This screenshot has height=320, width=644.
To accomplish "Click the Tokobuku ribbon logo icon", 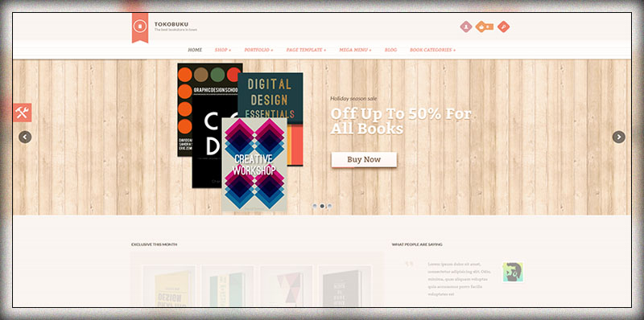I will pos(140,27).
